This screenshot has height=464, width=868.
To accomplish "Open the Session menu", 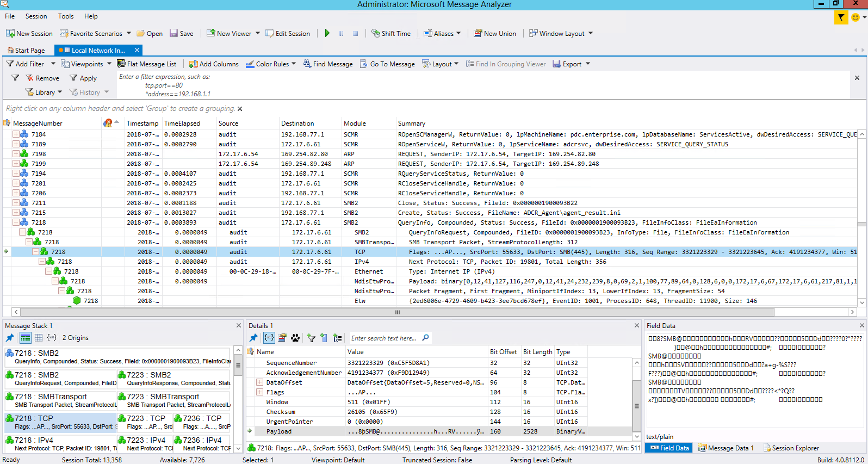I will point(36,16).
